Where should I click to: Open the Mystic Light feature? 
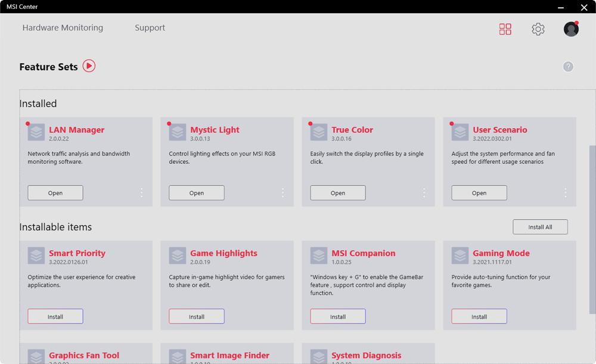pyautogui.click(x=197, y=192)
